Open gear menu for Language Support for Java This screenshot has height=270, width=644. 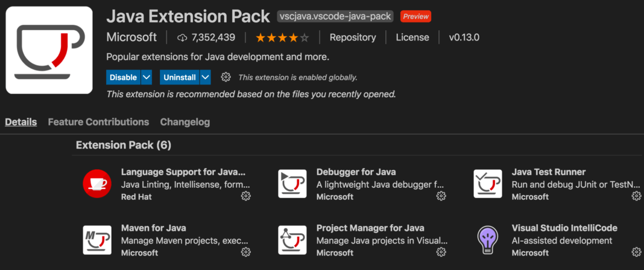(245, 196)
